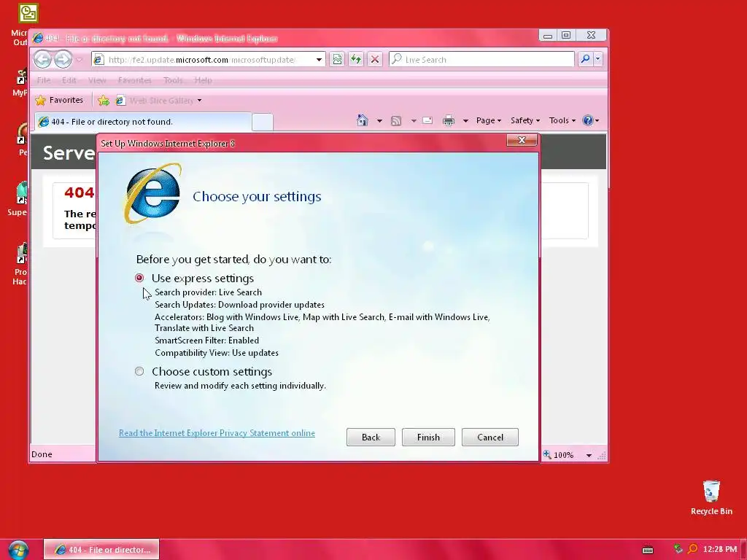Expand address bar URL dropdown
The image size is (747, 560).
point(319,60)
